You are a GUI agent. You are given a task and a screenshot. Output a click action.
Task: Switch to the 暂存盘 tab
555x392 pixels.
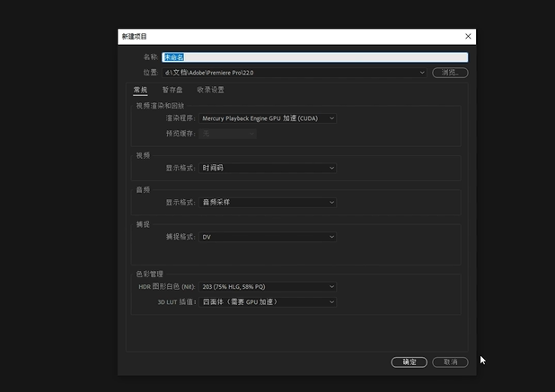coord(172,90)
